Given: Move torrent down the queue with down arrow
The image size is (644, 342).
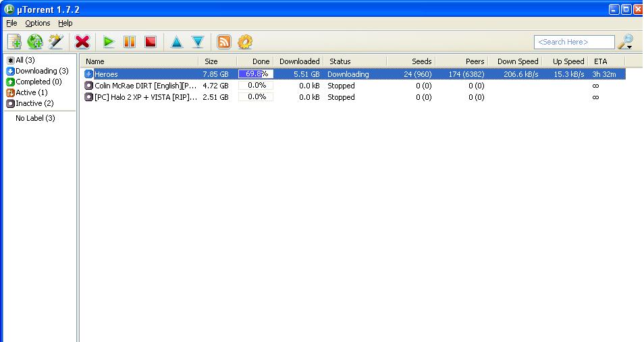Looking at the screenshot, I should tap(198, 42).
